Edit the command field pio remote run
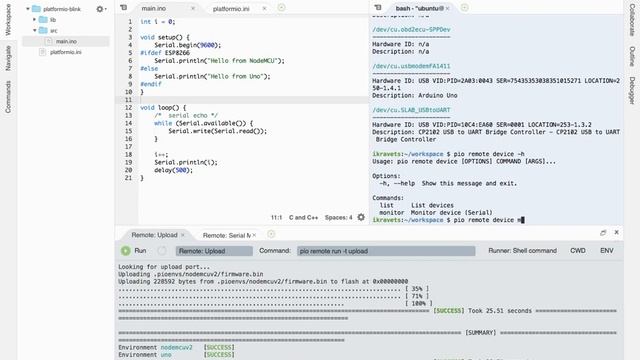This screenshot has width=640, height=360. pos(386,251)
